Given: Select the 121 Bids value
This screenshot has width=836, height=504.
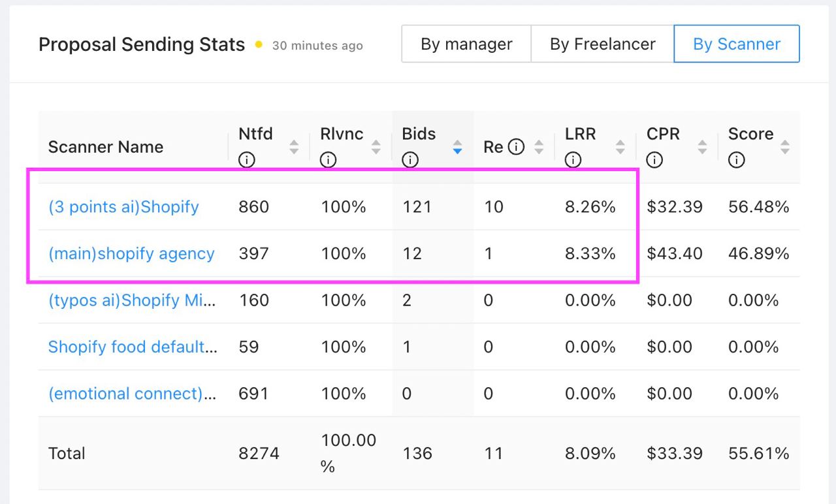Looking at the screenshot, I should 417,207.
